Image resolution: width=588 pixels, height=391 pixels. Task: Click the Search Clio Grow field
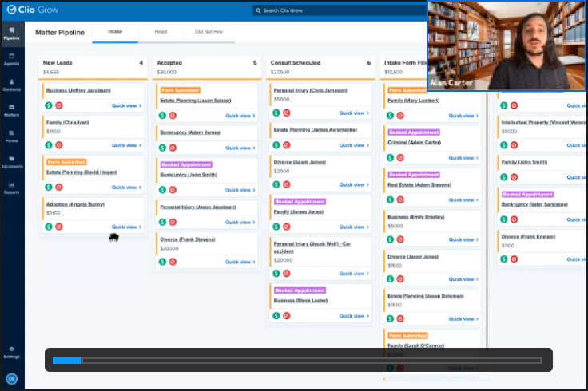click(336, 10)
